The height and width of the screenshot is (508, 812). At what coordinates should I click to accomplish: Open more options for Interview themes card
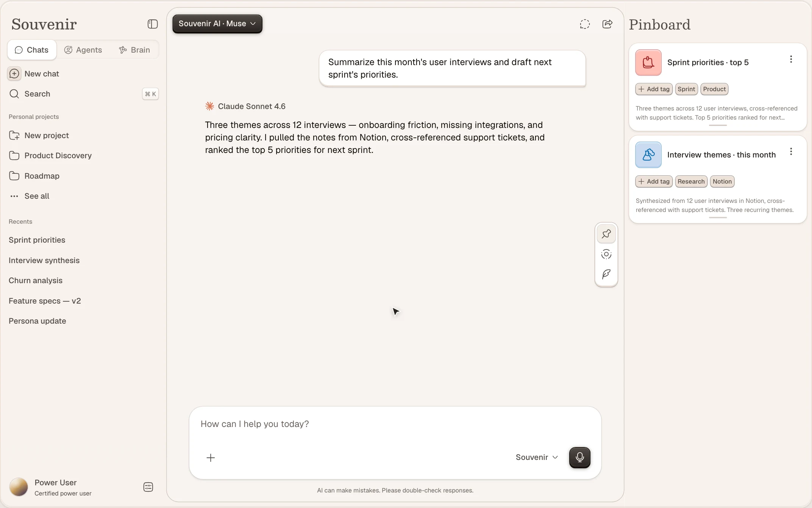[791, 152]
